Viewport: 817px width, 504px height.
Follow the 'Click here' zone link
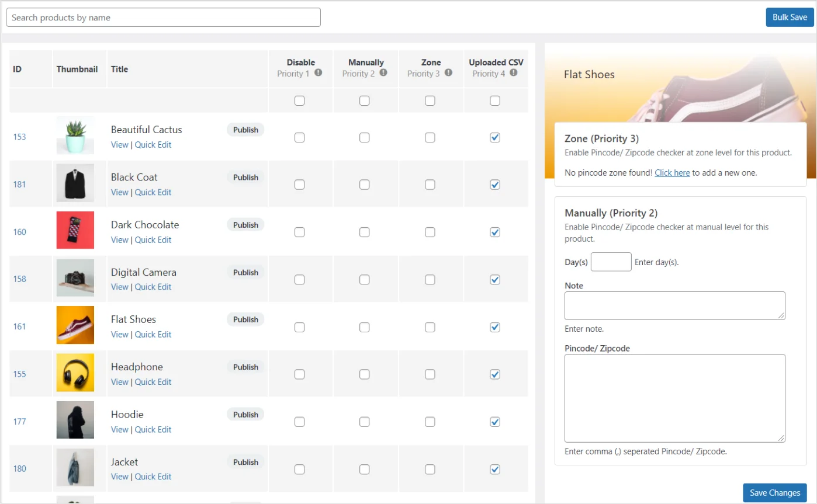(x=672, y=173)
